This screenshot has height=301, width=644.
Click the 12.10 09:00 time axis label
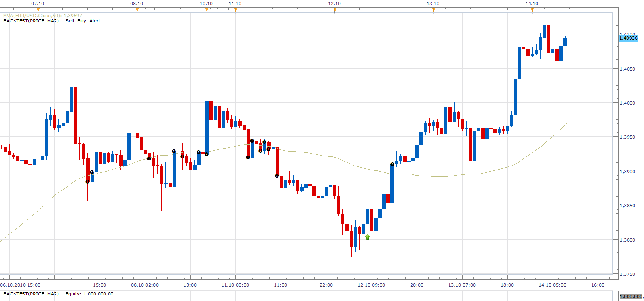tap(371, 285)
